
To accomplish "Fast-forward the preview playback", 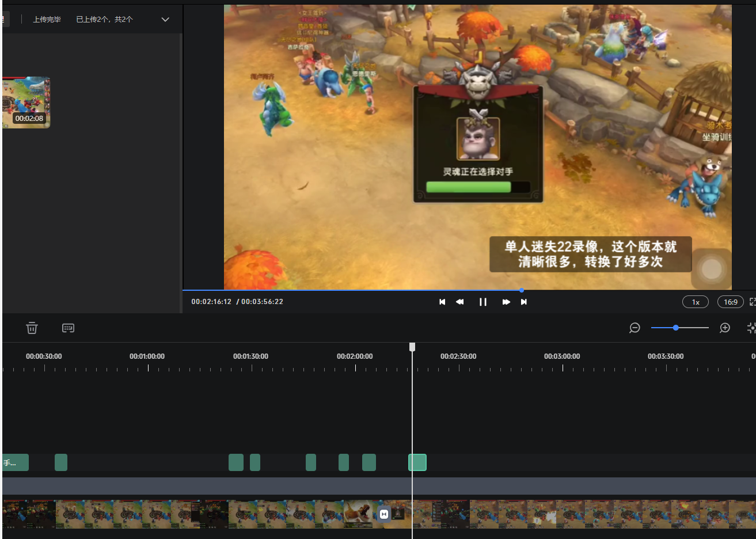I will tap(506, 302).
